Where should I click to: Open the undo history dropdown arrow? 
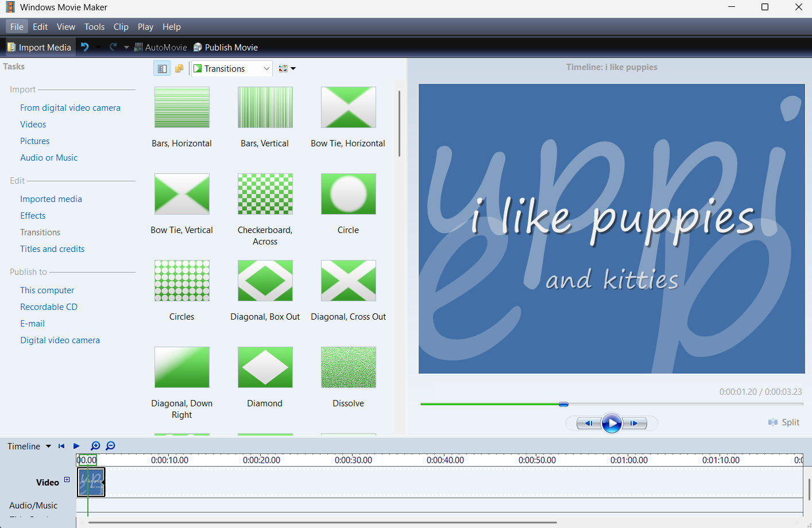click(x=98, y=47)
